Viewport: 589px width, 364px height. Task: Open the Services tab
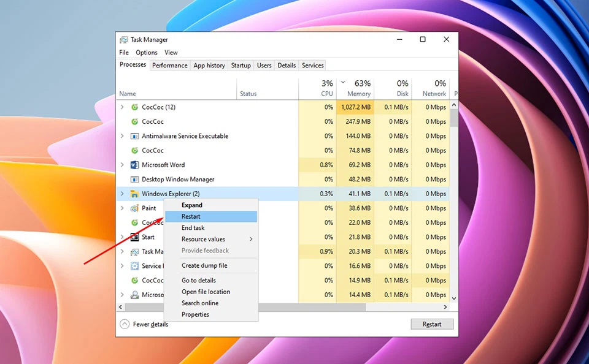point(312,66)
